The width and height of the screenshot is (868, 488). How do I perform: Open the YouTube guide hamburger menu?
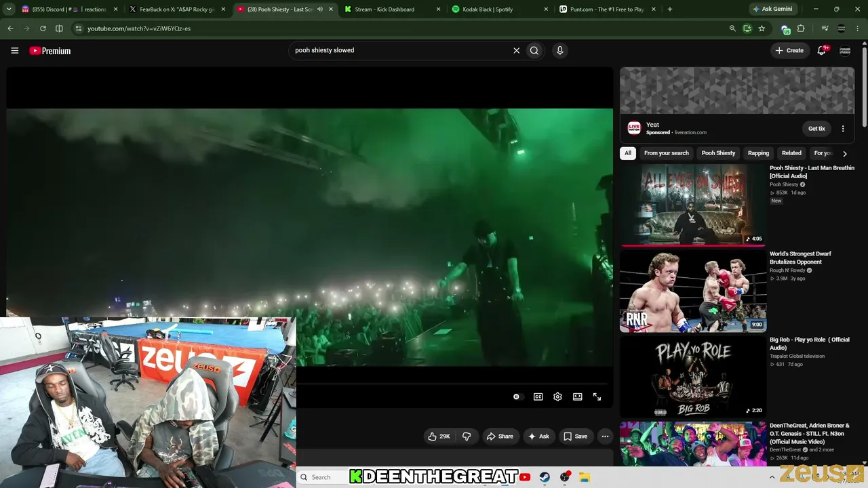pos(14,50)
